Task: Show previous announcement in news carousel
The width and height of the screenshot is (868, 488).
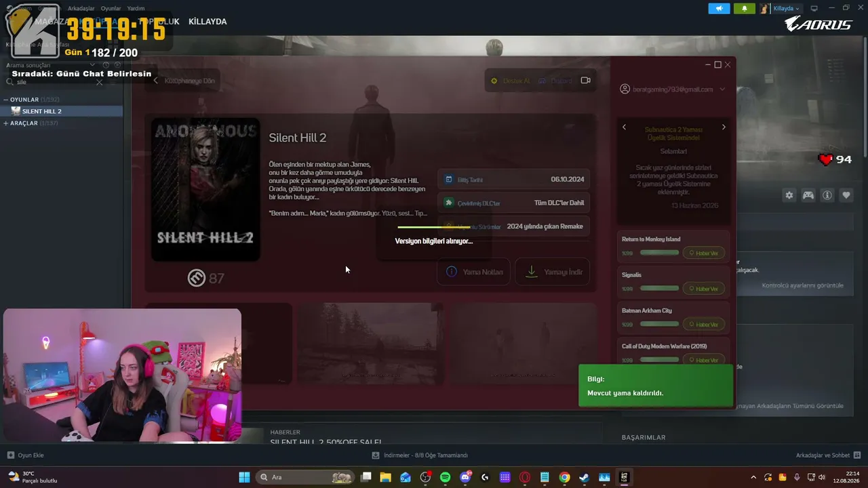Action: click(x=625, y=127)
